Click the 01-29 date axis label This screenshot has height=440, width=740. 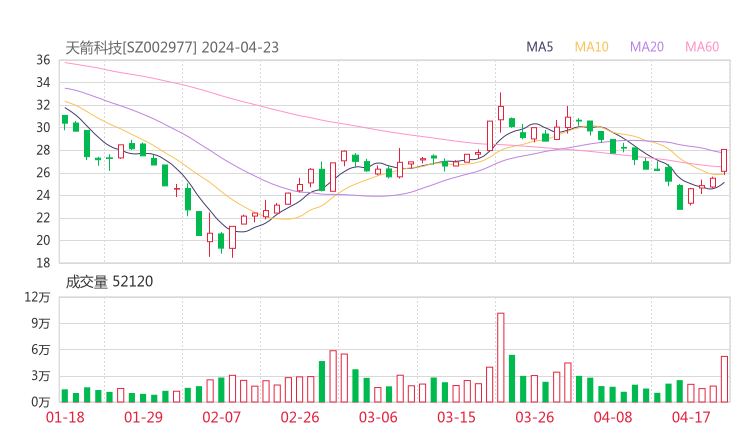tap(143, 417)
